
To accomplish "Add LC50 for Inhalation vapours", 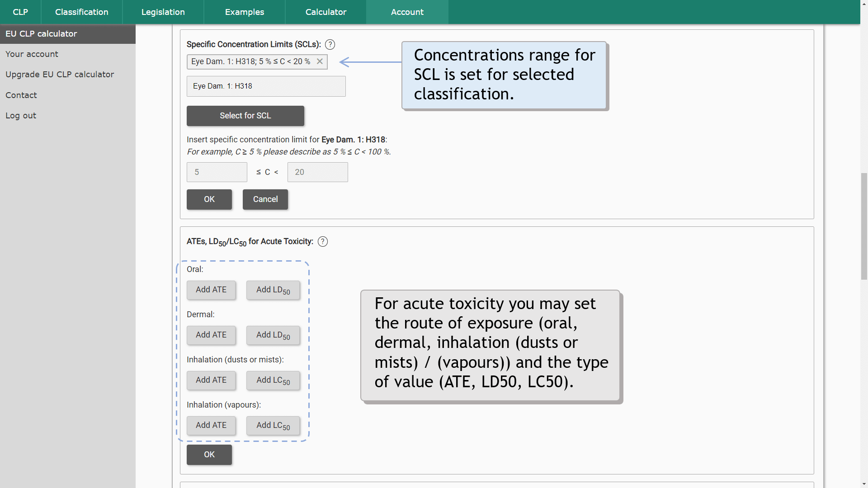I will pyautogui.click(x=273, y=426).
